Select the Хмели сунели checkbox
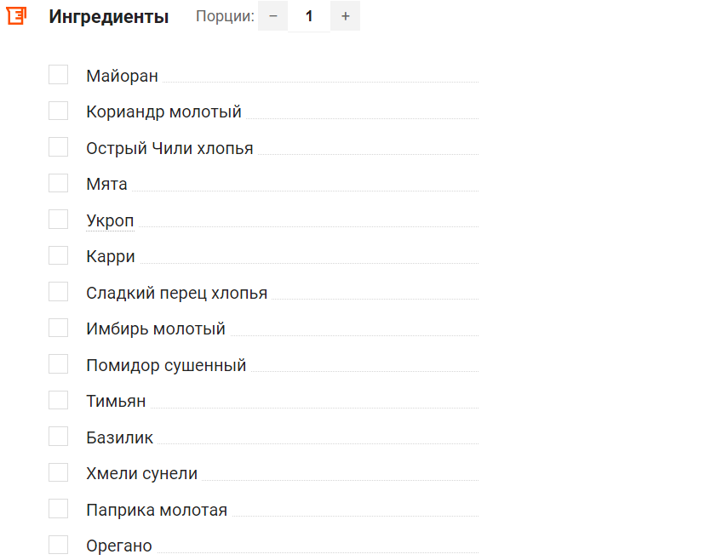 click(x=59, y=473)
